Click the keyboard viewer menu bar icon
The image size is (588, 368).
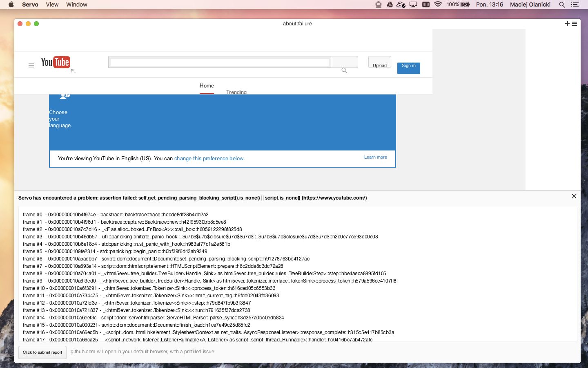425,4
